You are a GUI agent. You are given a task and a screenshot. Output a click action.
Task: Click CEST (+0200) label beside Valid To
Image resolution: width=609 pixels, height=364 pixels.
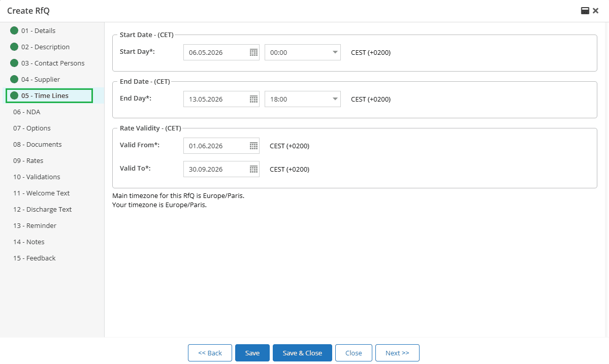pyautogui.click(x=290, y=170)
